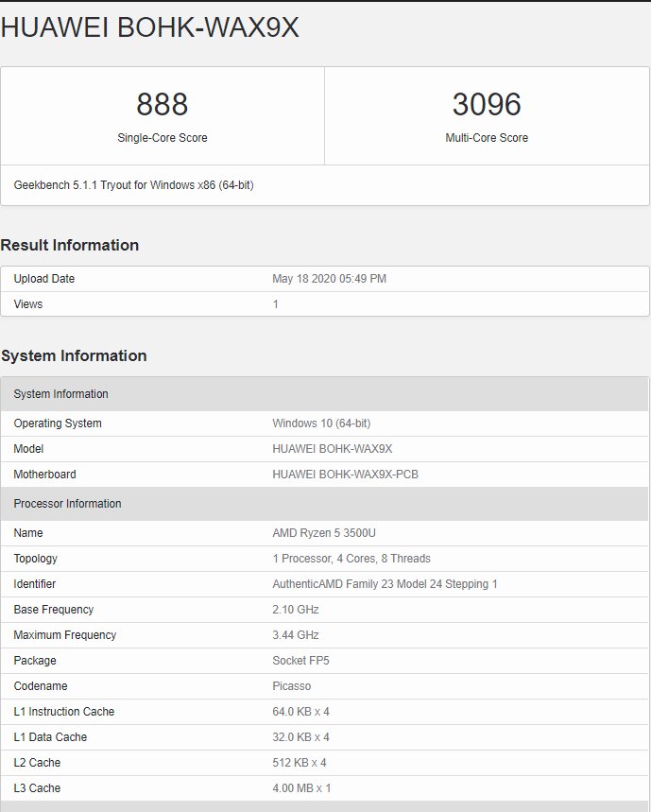Click the Maximum Frequency label

point(64,635)
